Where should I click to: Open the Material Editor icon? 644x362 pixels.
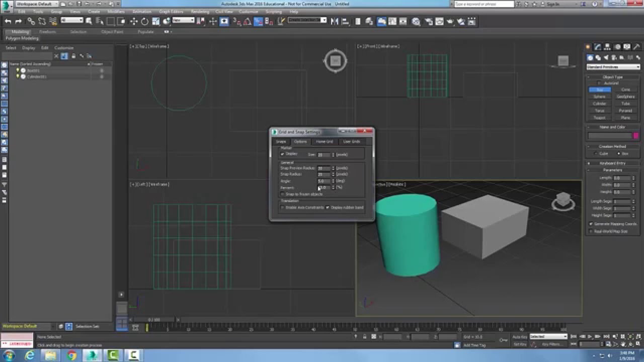tap(416, 21)
